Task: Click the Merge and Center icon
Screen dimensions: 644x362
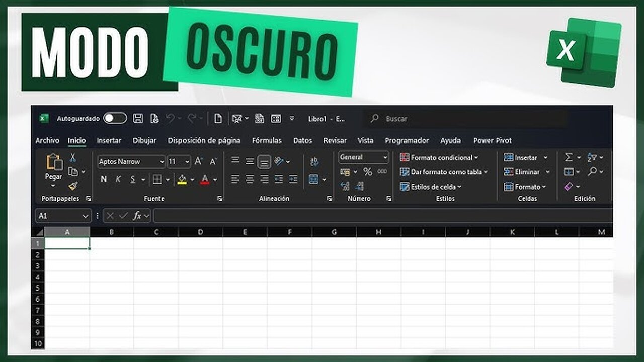Action: click(x=313, y=179)
